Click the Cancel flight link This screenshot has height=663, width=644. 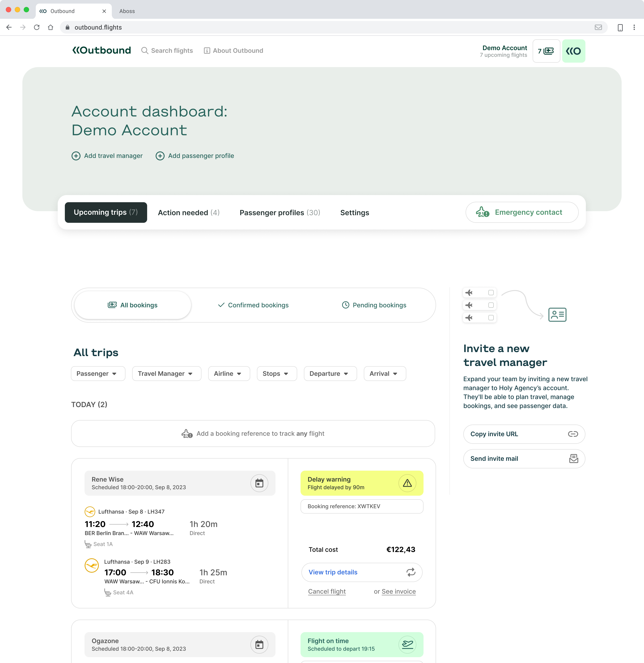[x=327, y=592]
